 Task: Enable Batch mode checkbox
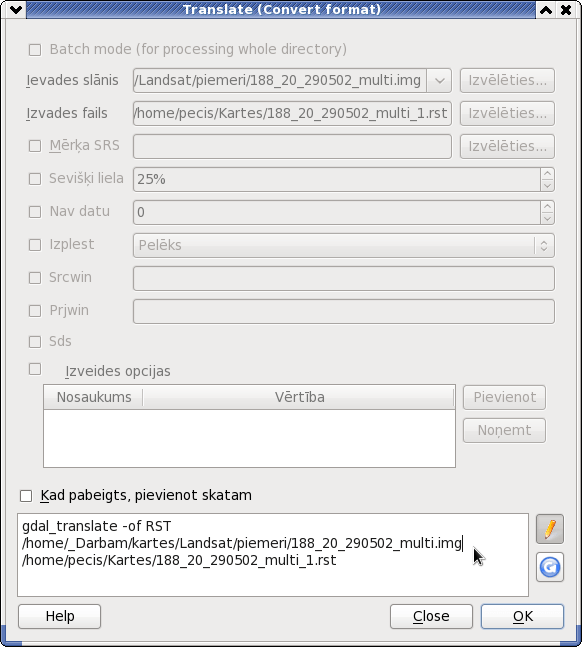35,50
